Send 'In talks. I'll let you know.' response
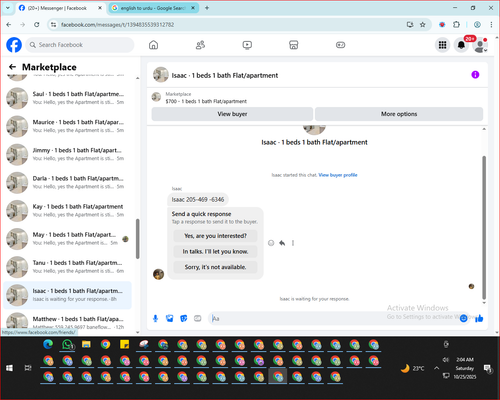The image size is (500, 400). (x=215, y=252)
